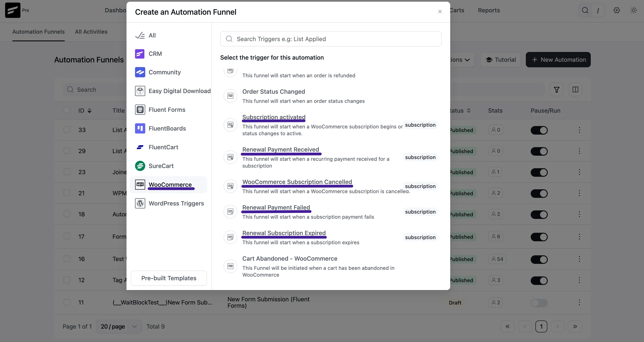Click Easy Digital Downloads category icon
This screenshot has height=342, width=644.
(140, 91)
